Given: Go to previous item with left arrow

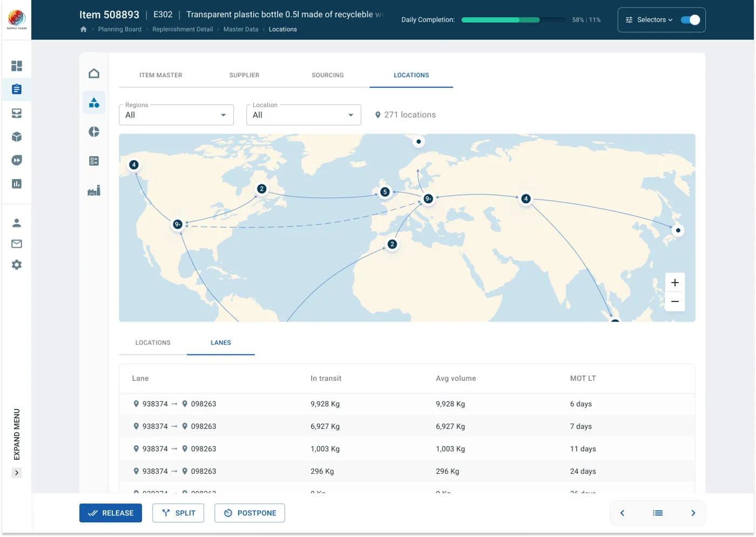Looking at the screenshot, I should coord(622,513).
